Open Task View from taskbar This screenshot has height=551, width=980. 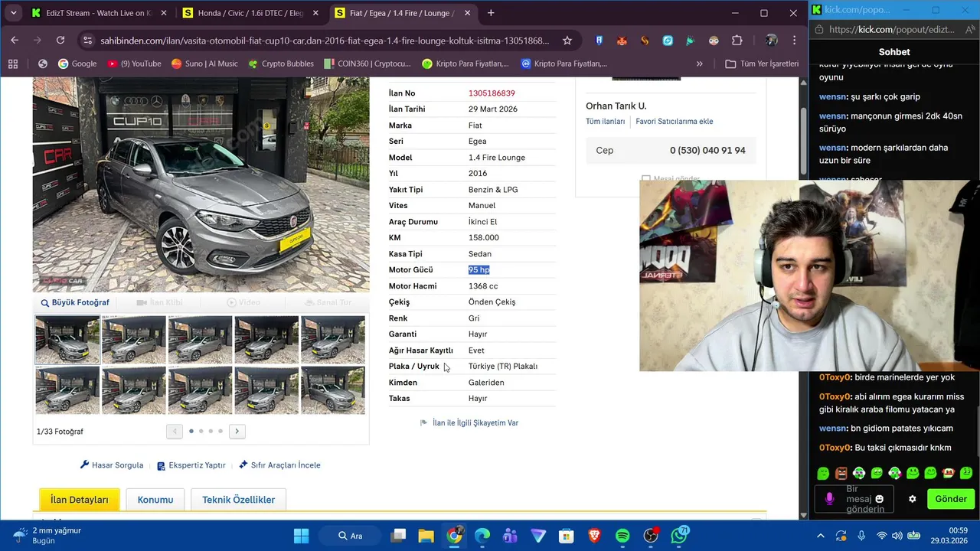click(398, 536)
